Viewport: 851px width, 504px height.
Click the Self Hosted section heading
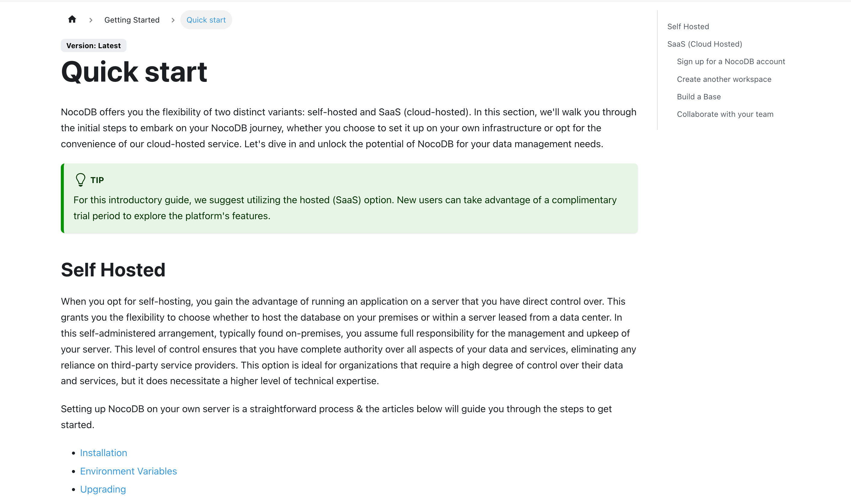click(x=113, y=270)
